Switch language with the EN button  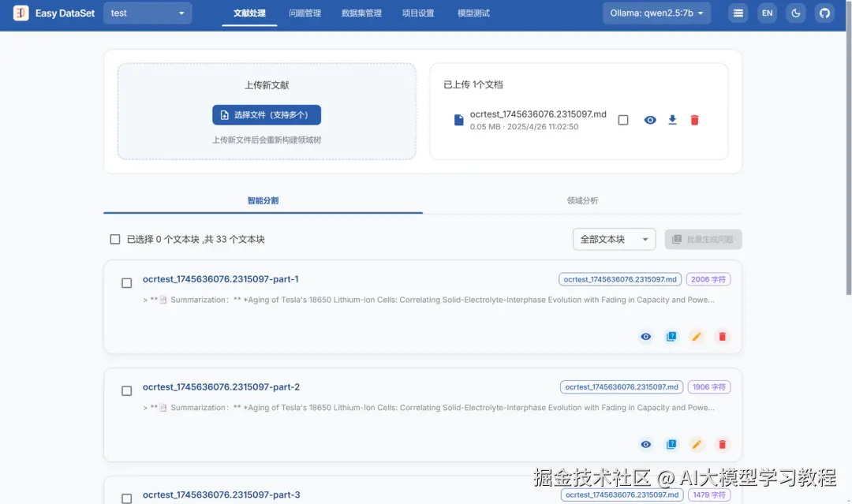point(767,13)
